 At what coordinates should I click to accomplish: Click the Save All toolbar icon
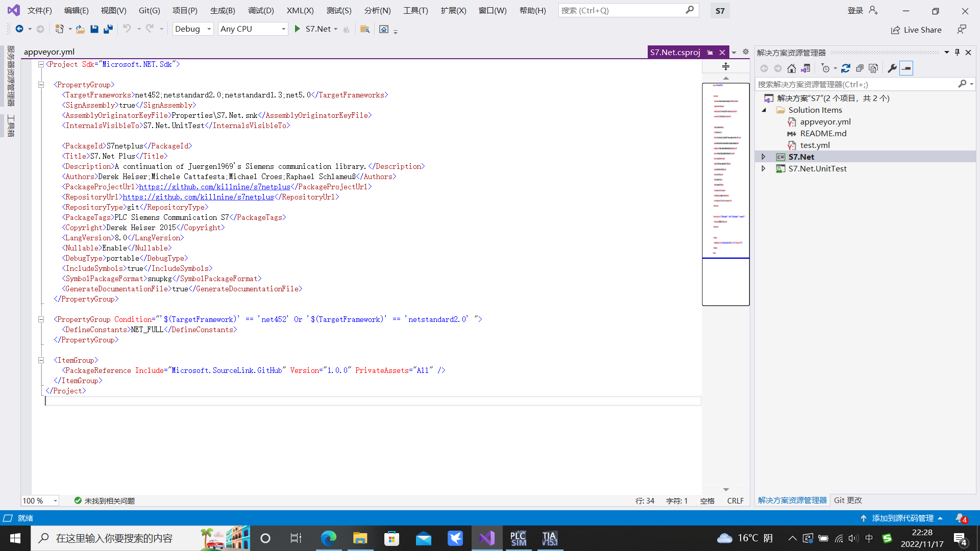108,29
